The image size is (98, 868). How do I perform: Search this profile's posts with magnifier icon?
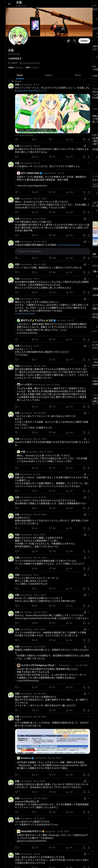pyautogui.click(x=75, y=41)
